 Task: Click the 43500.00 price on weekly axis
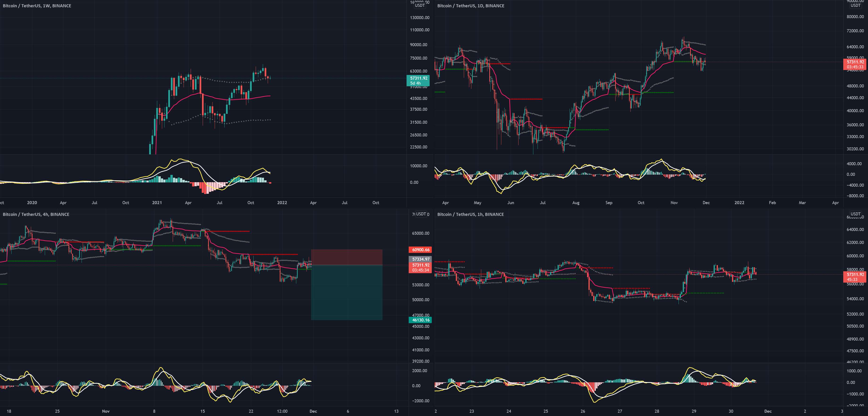point(419,99)
